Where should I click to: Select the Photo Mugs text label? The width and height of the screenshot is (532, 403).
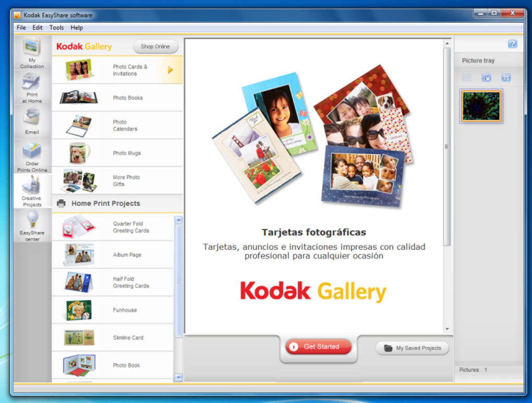coord(127,153)
